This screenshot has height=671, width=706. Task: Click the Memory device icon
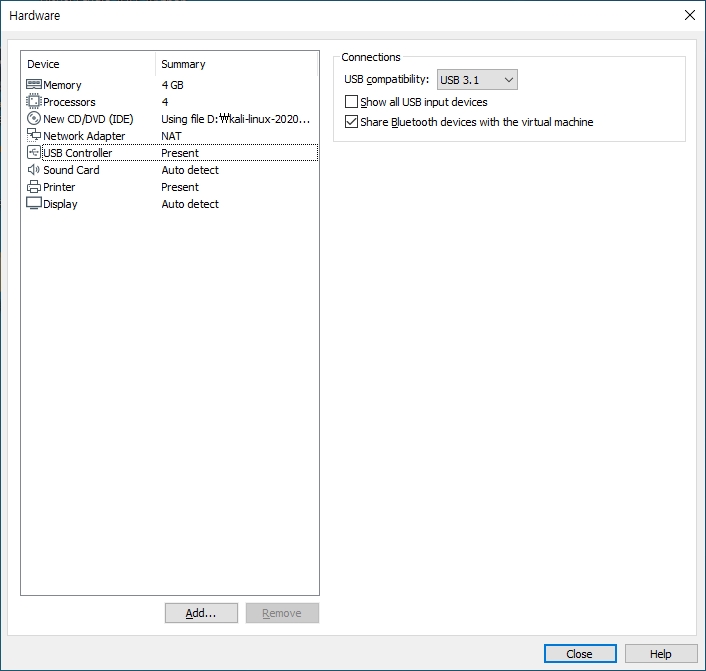click(34, 85)
